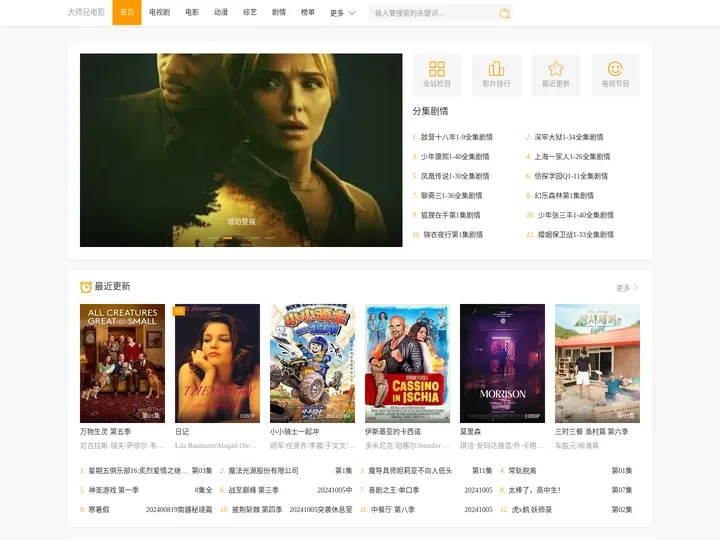Open 少年康熙1-40全集剧情 link

(455, 157)
